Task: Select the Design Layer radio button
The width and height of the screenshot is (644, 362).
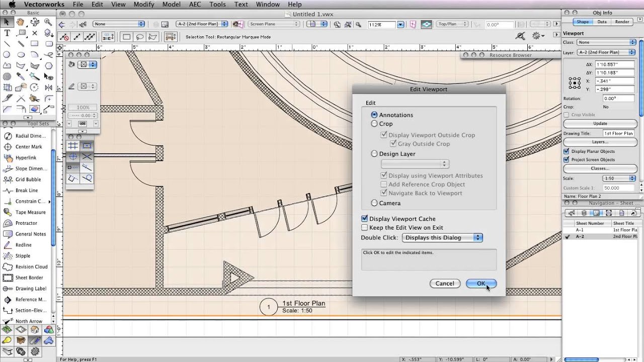Action: point(374,154)
